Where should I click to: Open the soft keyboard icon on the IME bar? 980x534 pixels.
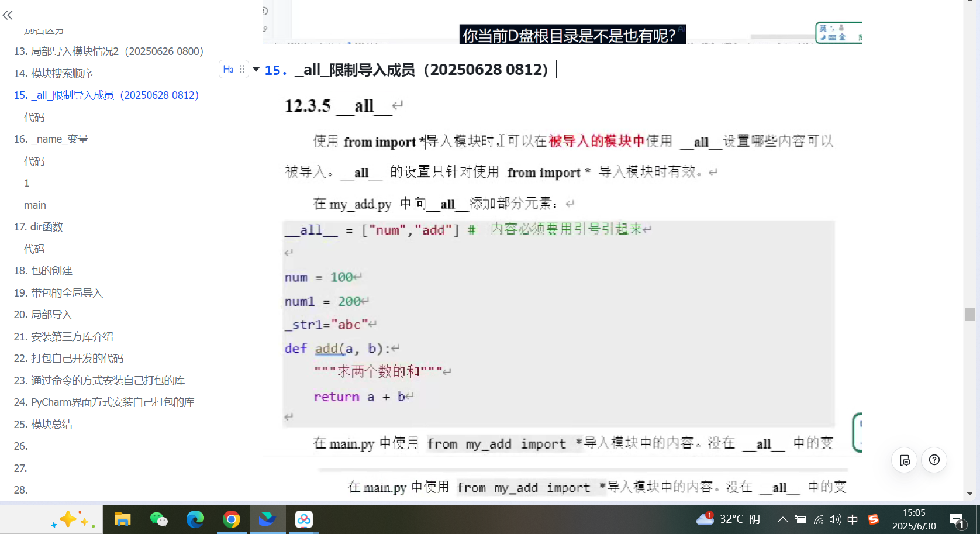tap(832, 37)
